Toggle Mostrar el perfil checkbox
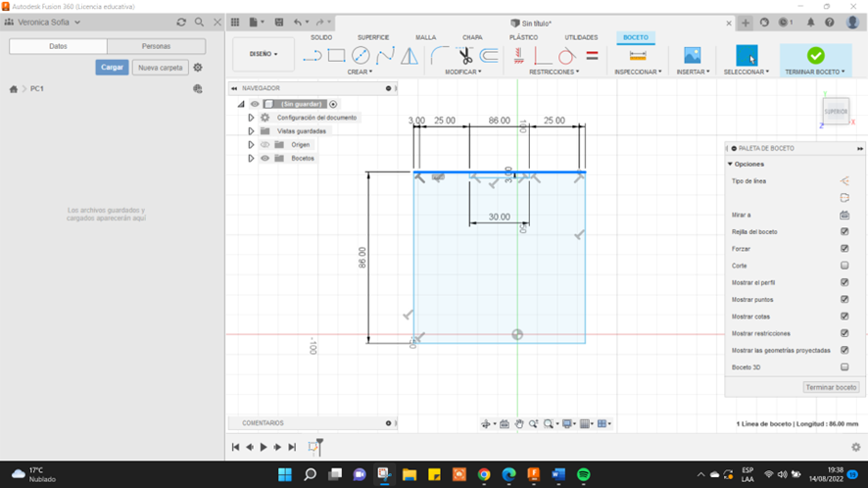Viewport: 868px width, 488px height. click(x=844, y=282)
